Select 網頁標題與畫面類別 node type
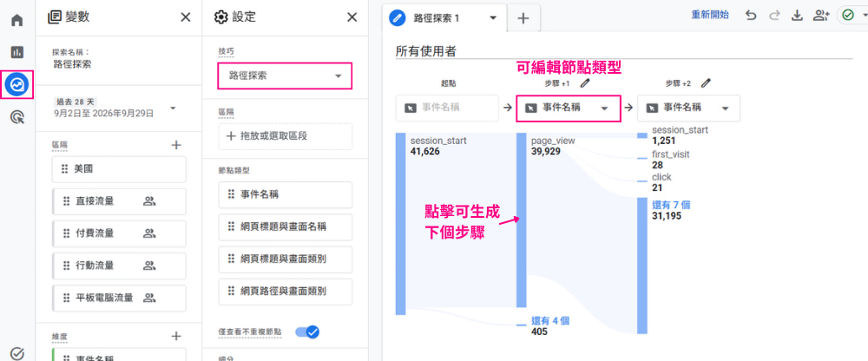 (x=286, y=259)
